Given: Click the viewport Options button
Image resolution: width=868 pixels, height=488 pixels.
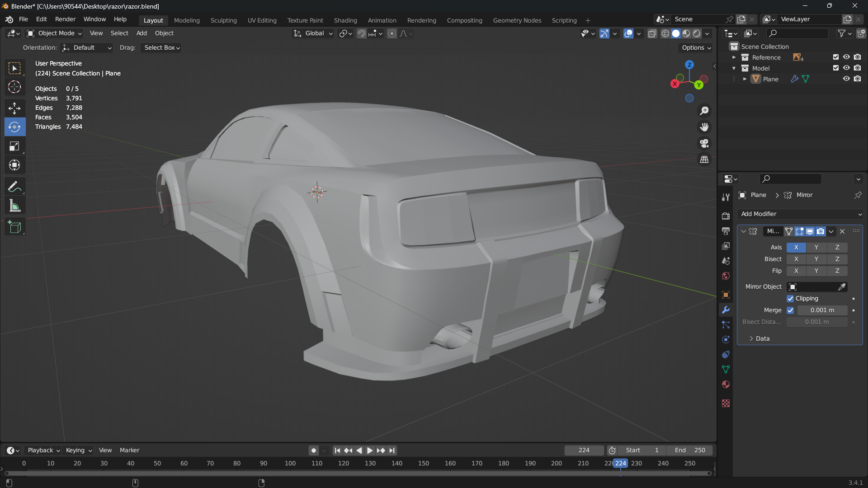Looking at the screenshot, I should (696, 47).
